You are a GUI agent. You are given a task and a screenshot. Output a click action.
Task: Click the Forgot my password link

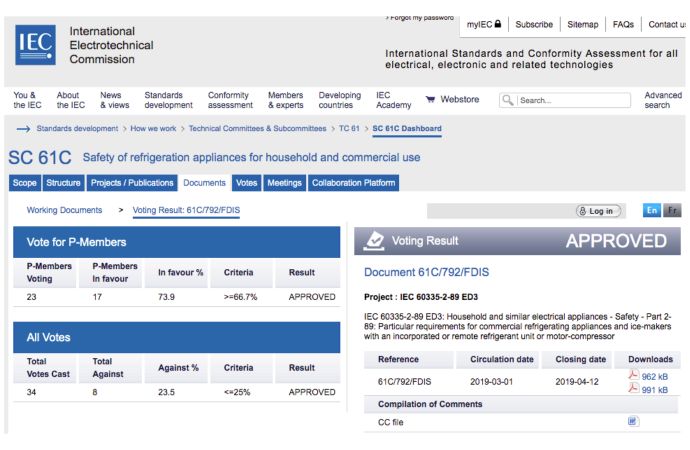pos(420,18)
